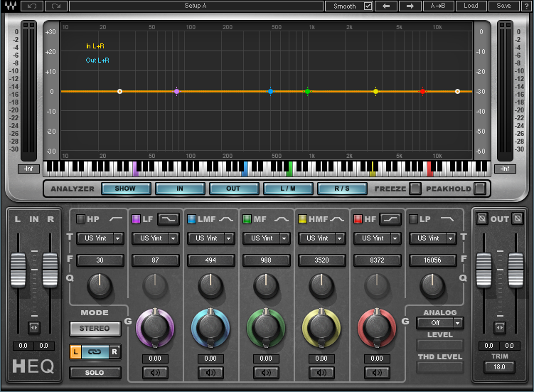Go to previous preset arrow
Screen dimensions: 534x392
point(386,6)
